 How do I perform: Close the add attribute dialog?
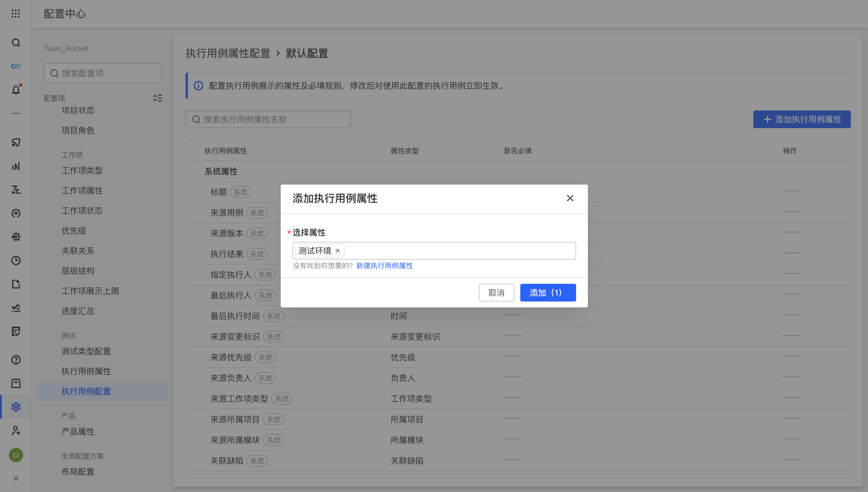coord(570,198)
